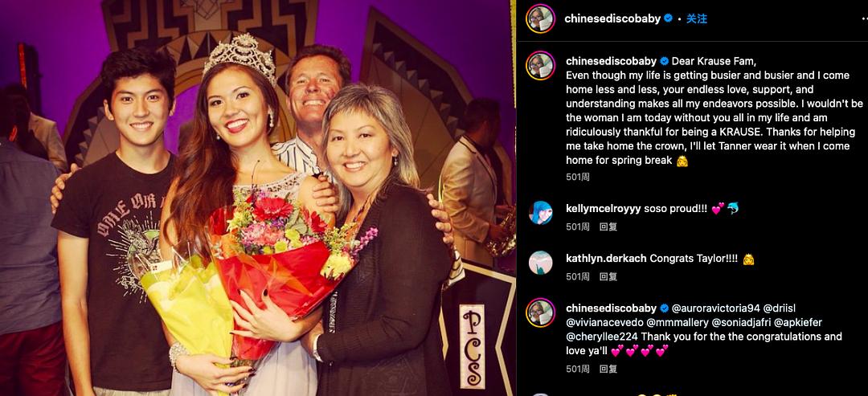Click the family photo of the post
The height and width of the screenshot is (396, 868).
pos(257,198)
